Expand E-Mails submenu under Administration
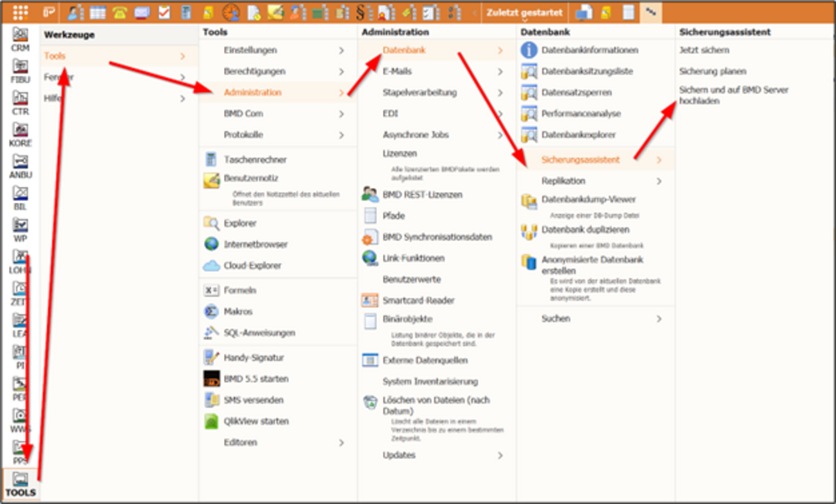This screenshot has width=836, height=504. pyautogui.click(x=436, y=71)
